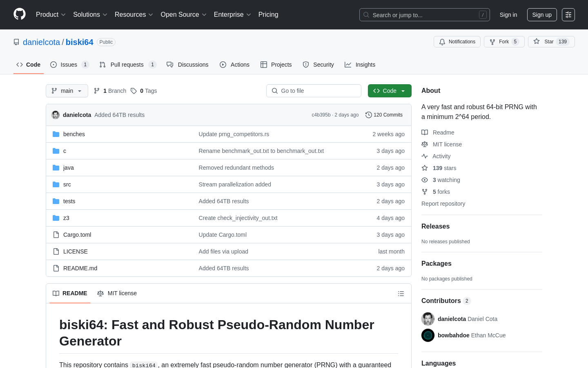Viewport: 588px width, 368px height.
Task: Click the branch icon beside 1 Branch
Action: point(97,91)
